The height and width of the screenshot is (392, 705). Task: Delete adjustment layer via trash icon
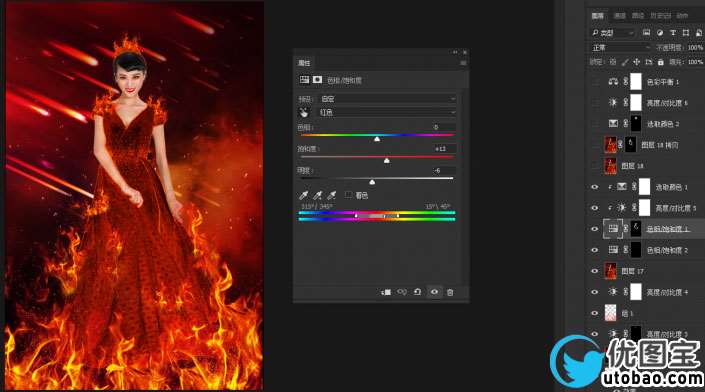450,292
